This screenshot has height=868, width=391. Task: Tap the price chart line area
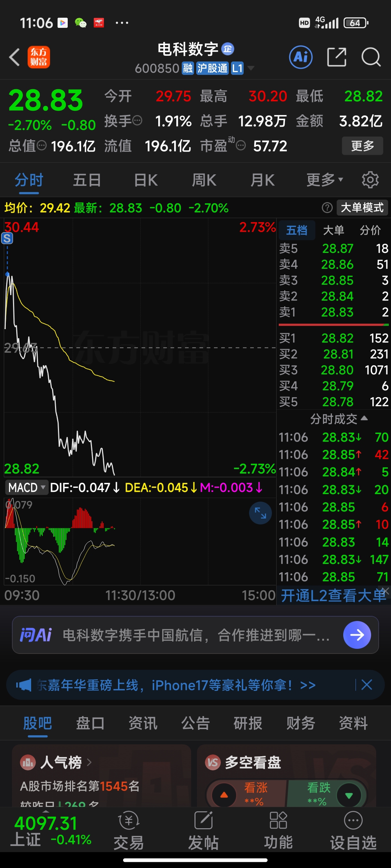140,347
